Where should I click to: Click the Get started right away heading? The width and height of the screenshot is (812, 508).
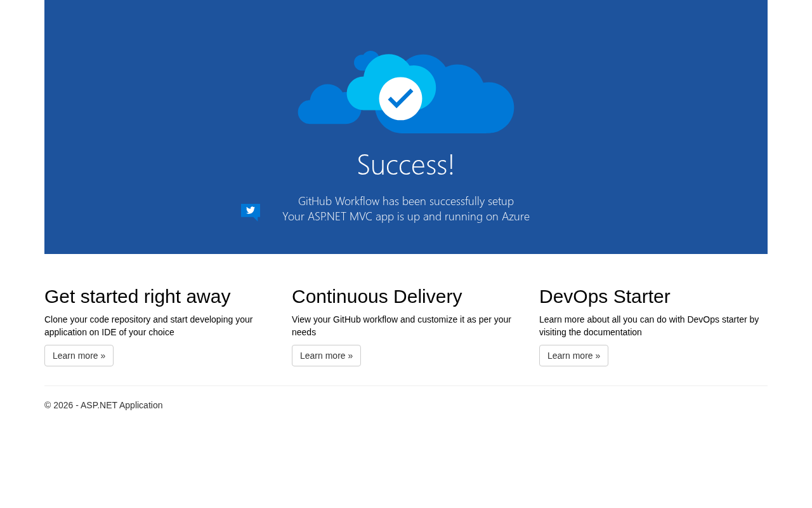coord(138,297)
